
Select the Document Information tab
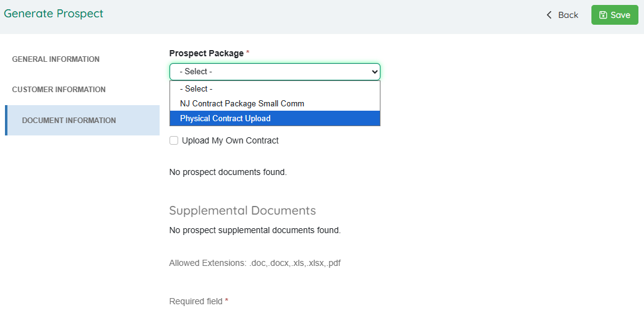coord(69,121)
